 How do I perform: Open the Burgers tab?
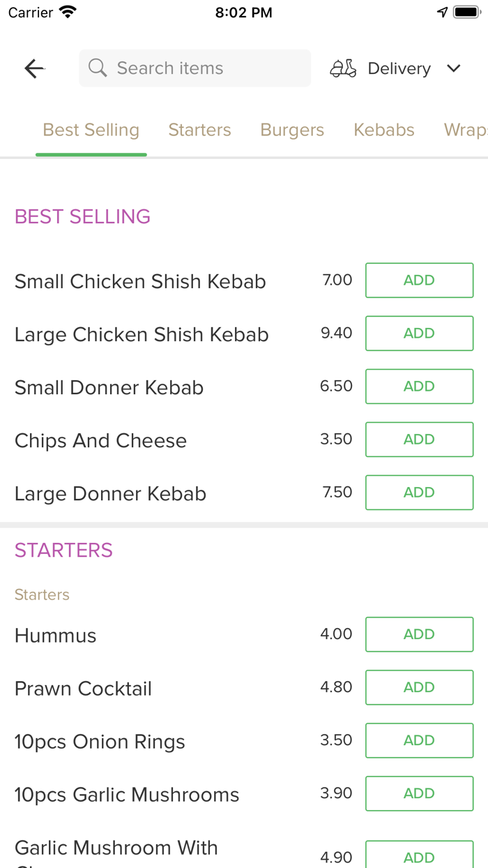292,130
